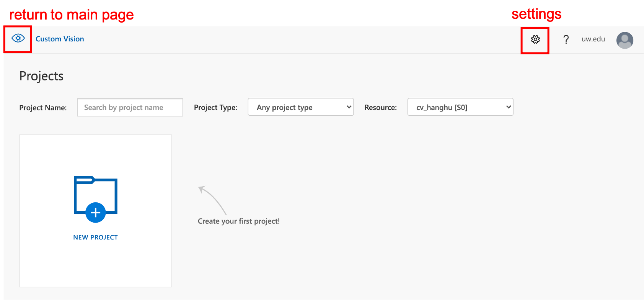This screenshot has height=300, width=644.
Task: Click the red "return to main page" annotation
Action: point(72,15)
